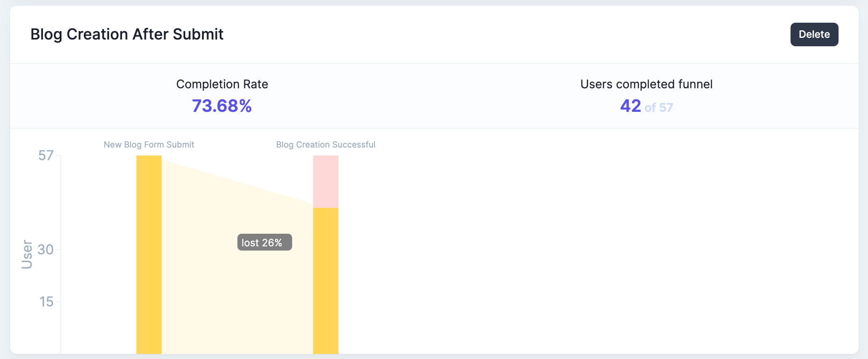Click the 73.68% completion rate value
The width and height of the screenshot is (868, 359).
[x=222, y=106]
